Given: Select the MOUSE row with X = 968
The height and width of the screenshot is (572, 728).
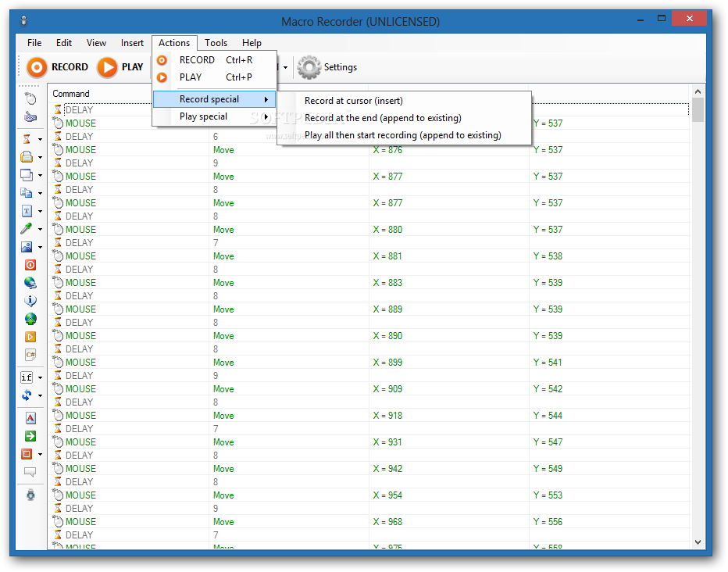Looking at the screenshot, I should (369, 522).
